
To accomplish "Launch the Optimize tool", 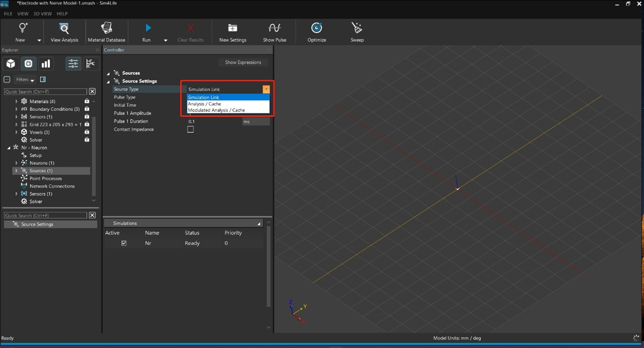I will pyautogui.click(x=317, y=28).
